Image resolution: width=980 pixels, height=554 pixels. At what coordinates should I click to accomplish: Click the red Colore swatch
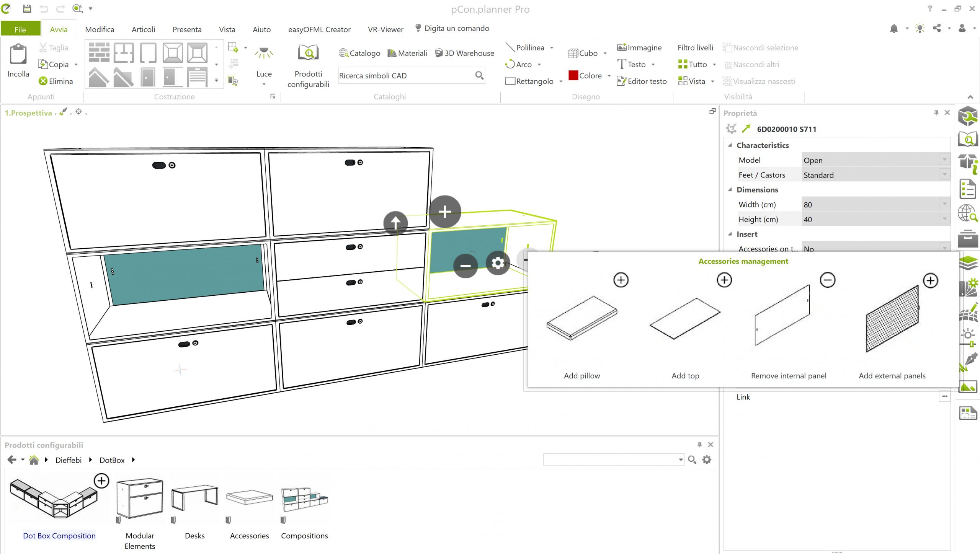point(573,75)
